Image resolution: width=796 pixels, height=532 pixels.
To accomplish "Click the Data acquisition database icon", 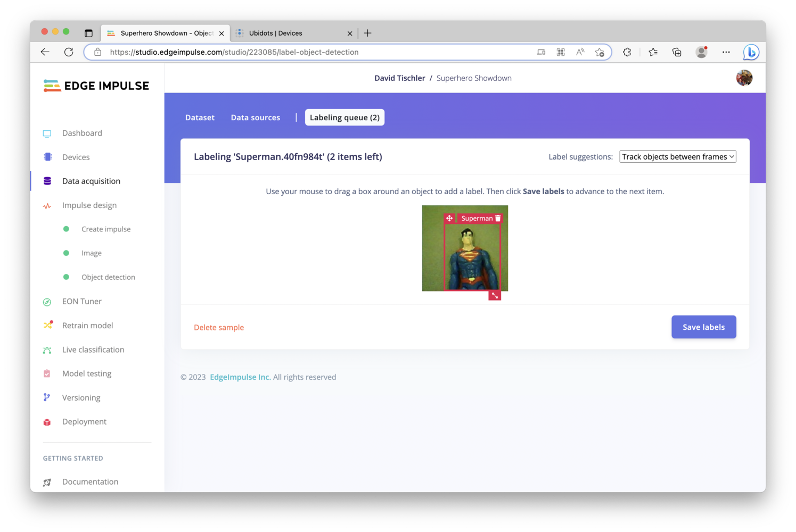I will (x=47, y=181).
